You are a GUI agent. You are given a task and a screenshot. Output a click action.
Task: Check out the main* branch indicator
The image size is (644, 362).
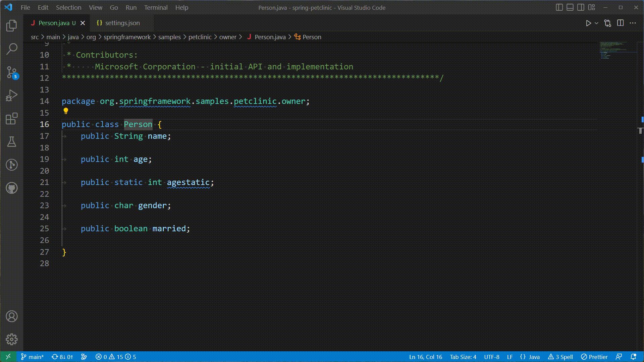point(32,357)
